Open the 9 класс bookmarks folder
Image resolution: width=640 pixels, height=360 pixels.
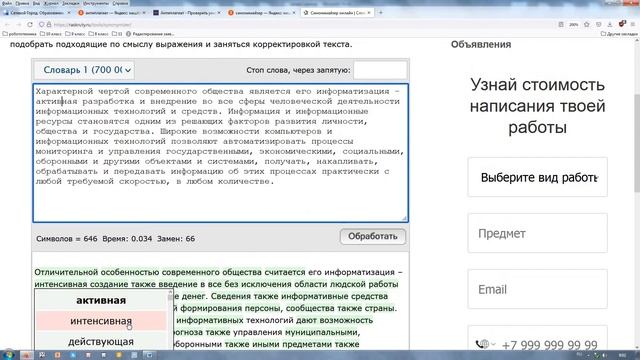[75, 34]
